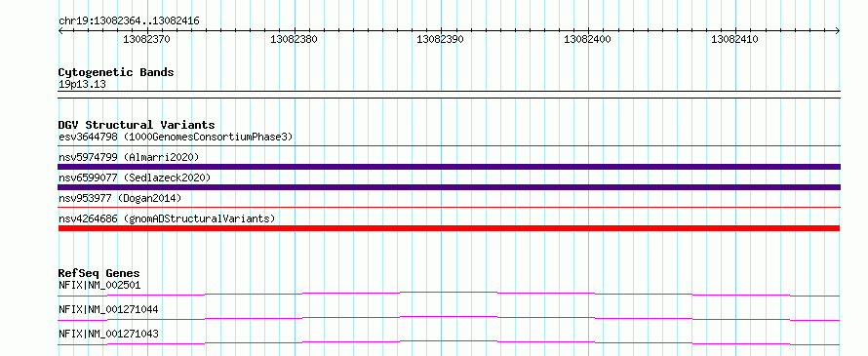Click the purple bar under nsv6599077
Screen dimensions: 868x356
(x=449, y=187)
